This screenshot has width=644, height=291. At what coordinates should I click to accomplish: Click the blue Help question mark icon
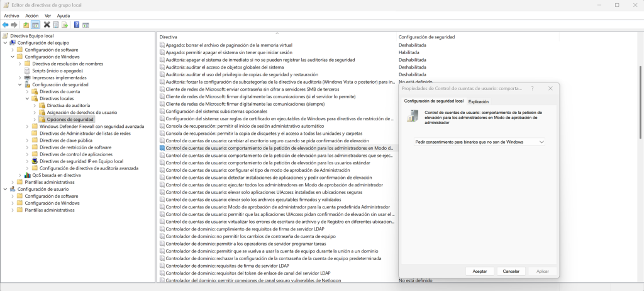point(76,25)
